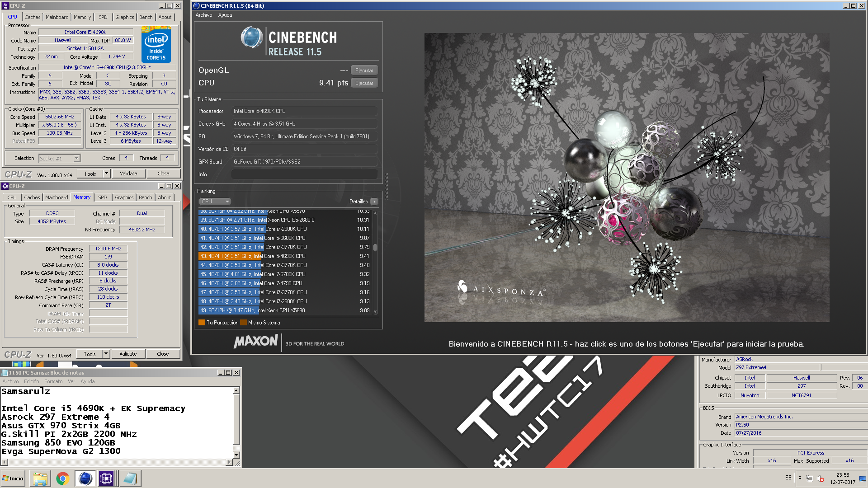Switch to CPU tab in lower CPU-Z
Viewport: 868px width, 488px height.
(12, 197)
